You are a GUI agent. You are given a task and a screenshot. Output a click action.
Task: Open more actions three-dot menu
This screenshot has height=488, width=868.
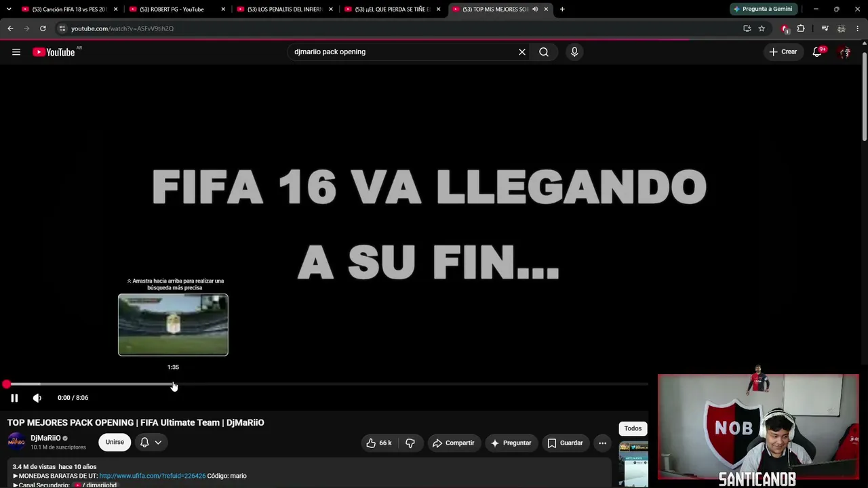point(602,443)
